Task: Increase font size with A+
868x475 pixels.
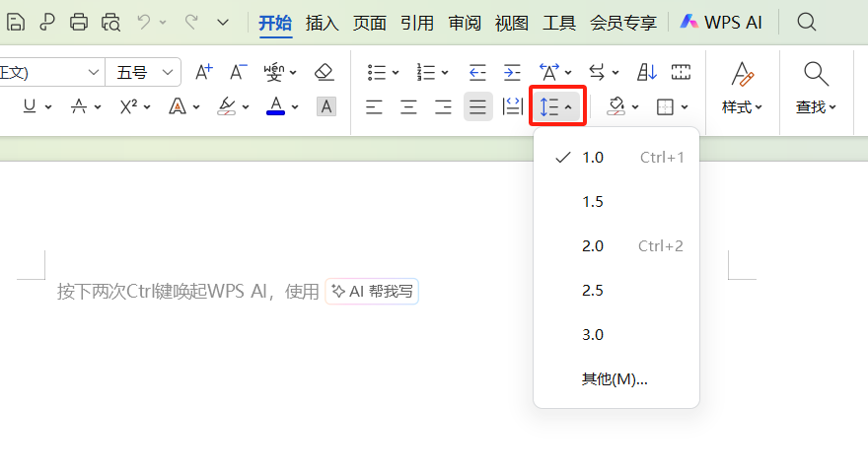Action: (204, 72)
